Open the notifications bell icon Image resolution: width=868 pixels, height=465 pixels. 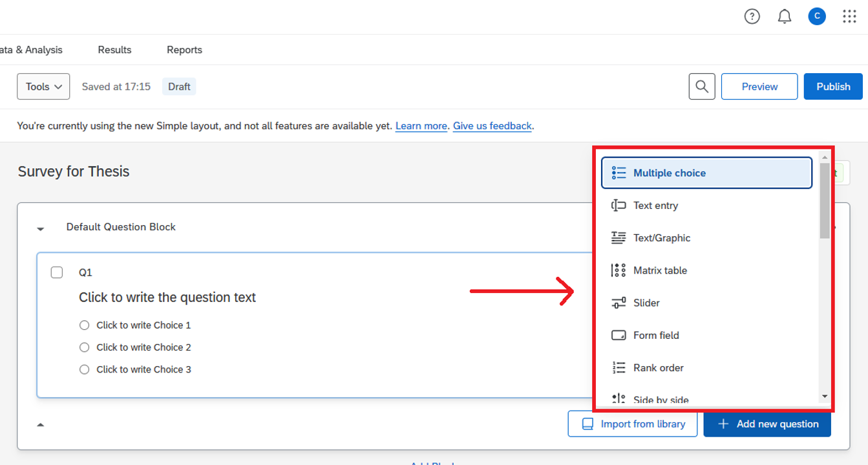785,17
